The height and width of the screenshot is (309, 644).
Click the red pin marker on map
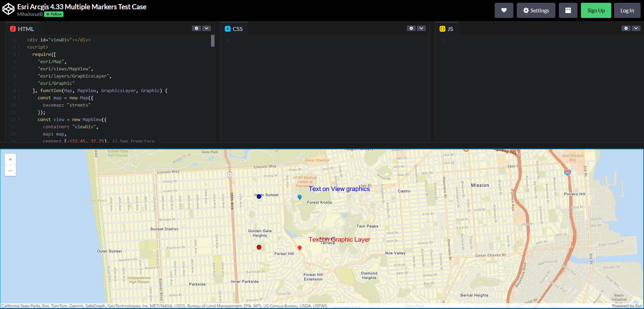(300, 248)
